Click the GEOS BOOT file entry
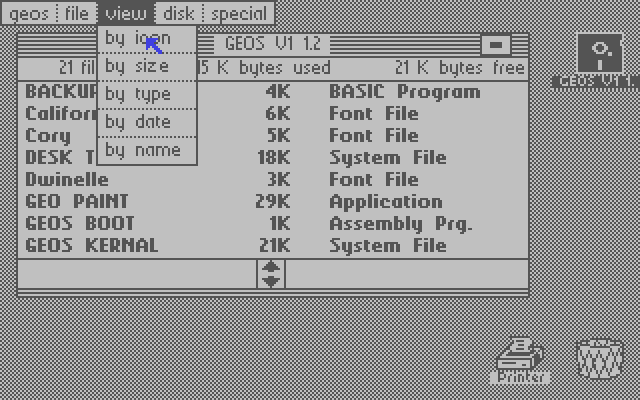Screen dimensions: 640x400 click(x=79, y=223)
